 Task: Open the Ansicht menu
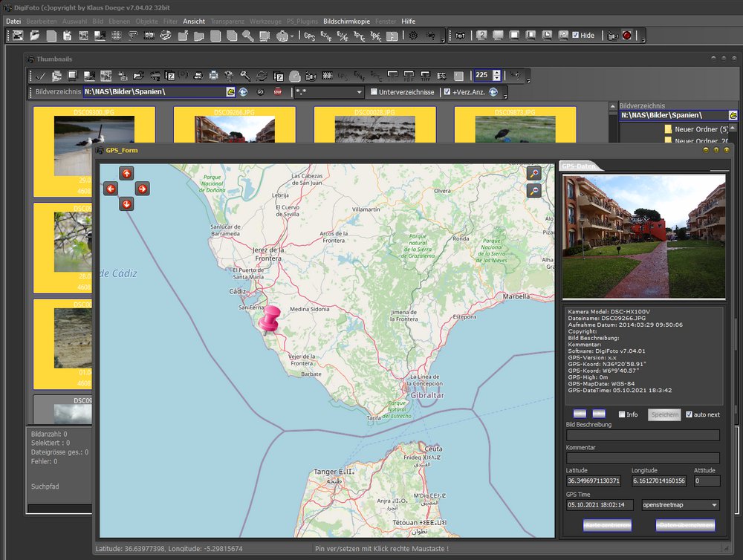point(194,22)
